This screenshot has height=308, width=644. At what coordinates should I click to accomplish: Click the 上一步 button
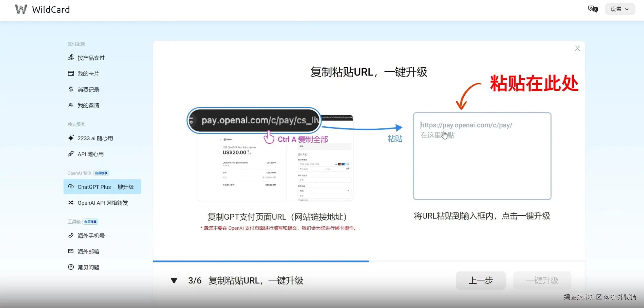point(480,280)
